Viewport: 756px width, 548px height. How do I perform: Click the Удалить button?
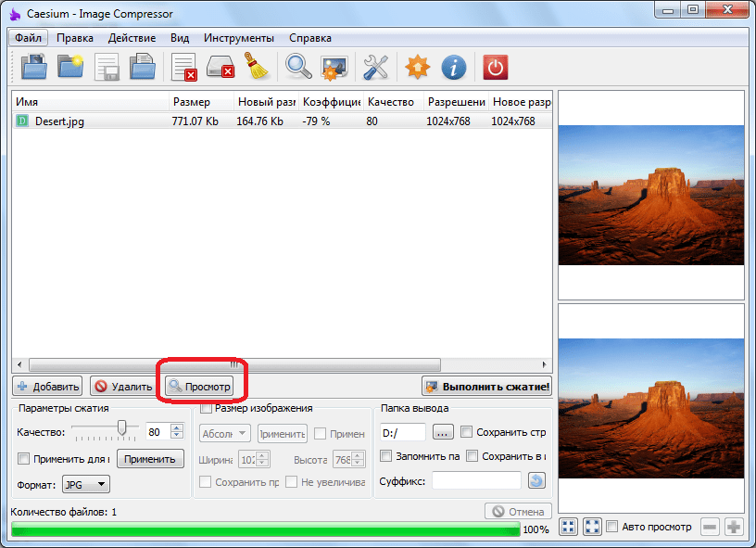click(x=122, y=386)
